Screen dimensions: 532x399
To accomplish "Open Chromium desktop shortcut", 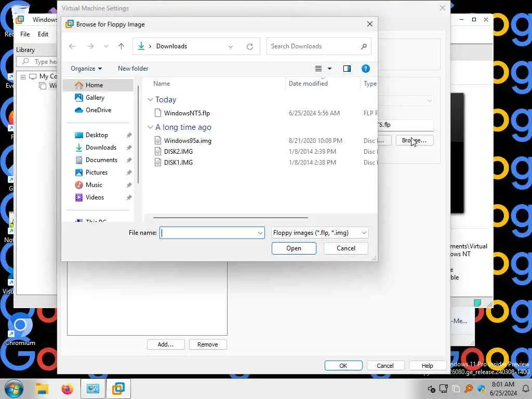I will coord(20,329).
